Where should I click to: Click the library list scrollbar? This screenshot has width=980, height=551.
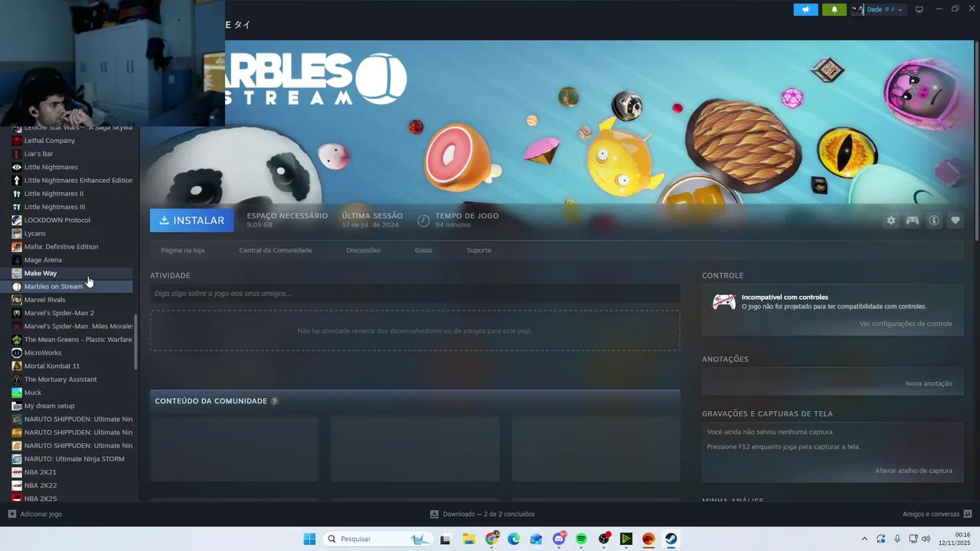[136, 343]
